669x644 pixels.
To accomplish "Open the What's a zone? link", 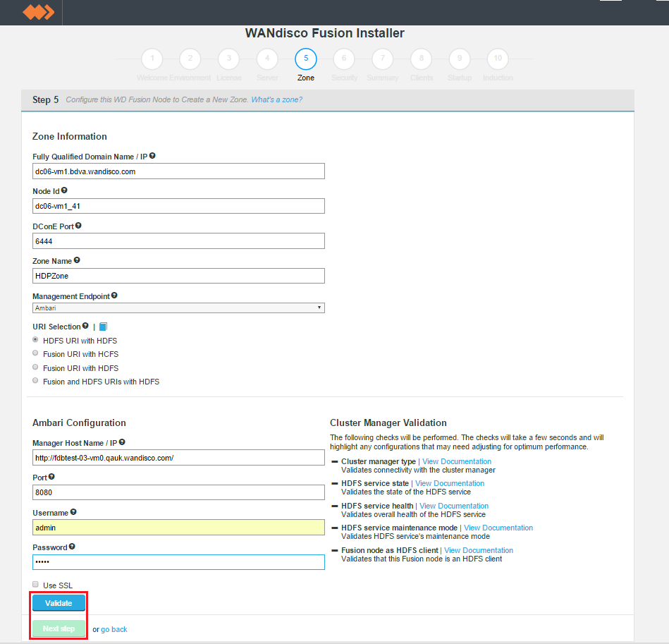I will [x=276, y=99].
